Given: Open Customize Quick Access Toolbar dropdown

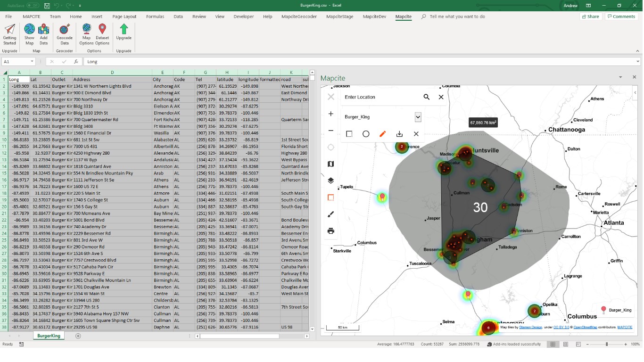Looking at the screenshot, I should coord(80,6).
